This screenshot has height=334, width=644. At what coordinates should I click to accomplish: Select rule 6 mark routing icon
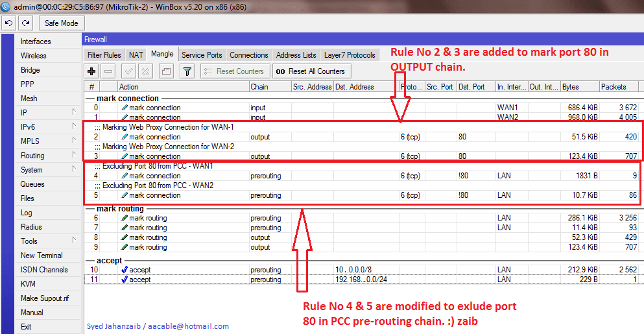[124, 218]
